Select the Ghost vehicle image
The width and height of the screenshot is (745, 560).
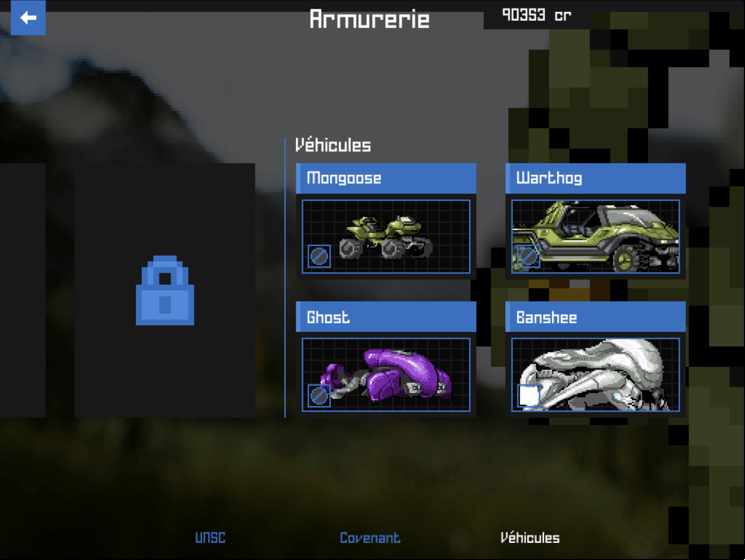[386, 375]
